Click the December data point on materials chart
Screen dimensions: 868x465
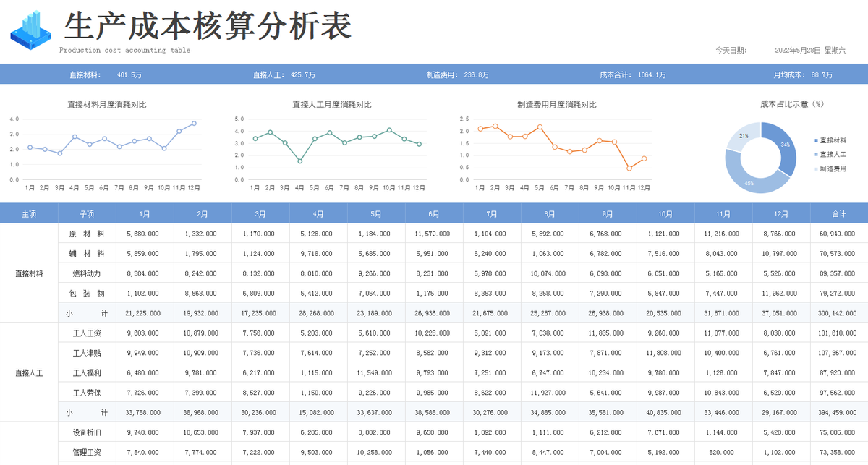click(x=194, y=123)
